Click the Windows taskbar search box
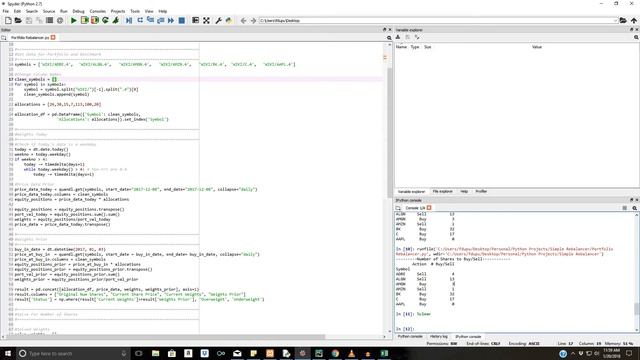 [73, 353]
